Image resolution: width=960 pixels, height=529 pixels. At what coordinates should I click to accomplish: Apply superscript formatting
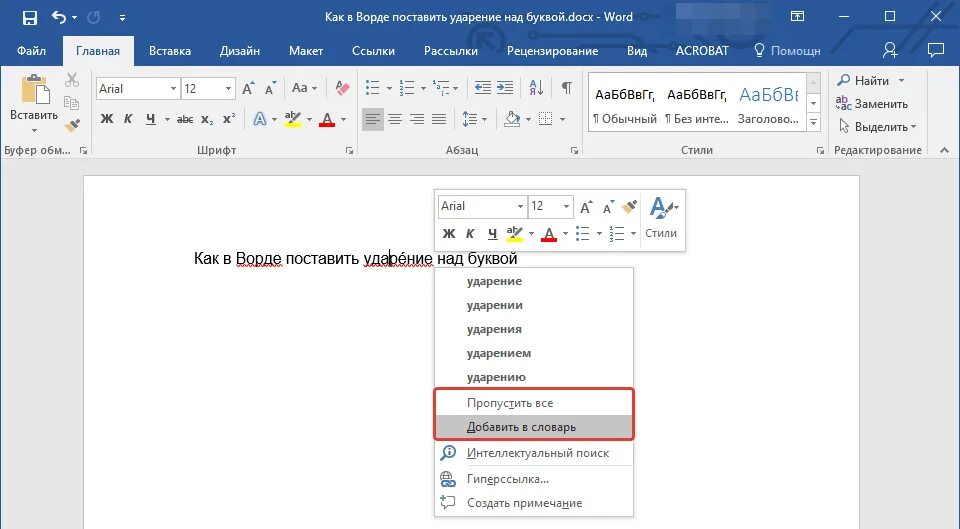(x=228, y=119)
